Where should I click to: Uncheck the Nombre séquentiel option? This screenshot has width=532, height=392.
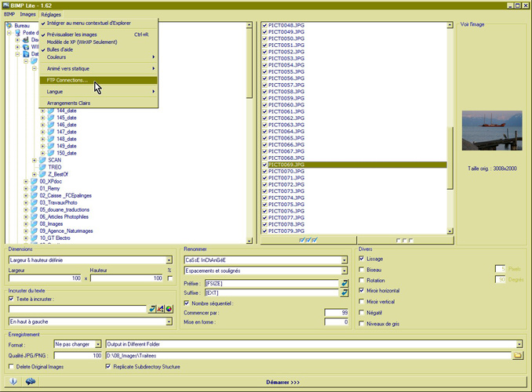click(x=186, y=303)
